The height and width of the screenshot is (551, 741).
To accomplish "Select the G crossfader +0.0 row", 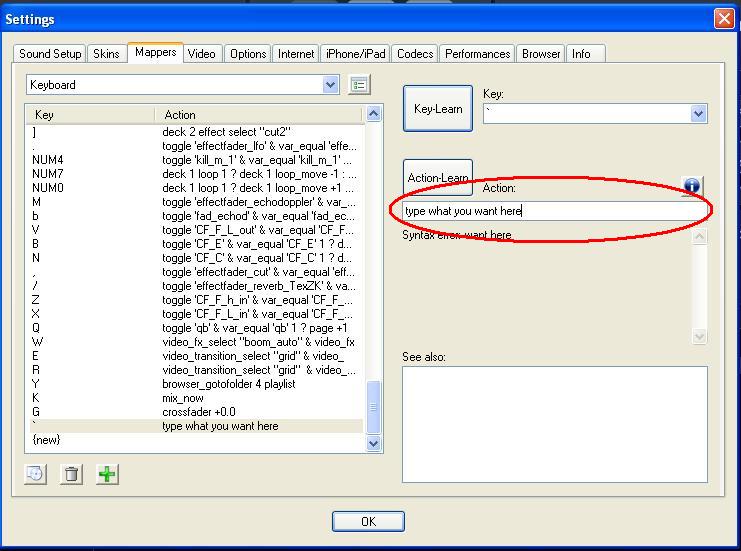I will (x=196, y=412).
